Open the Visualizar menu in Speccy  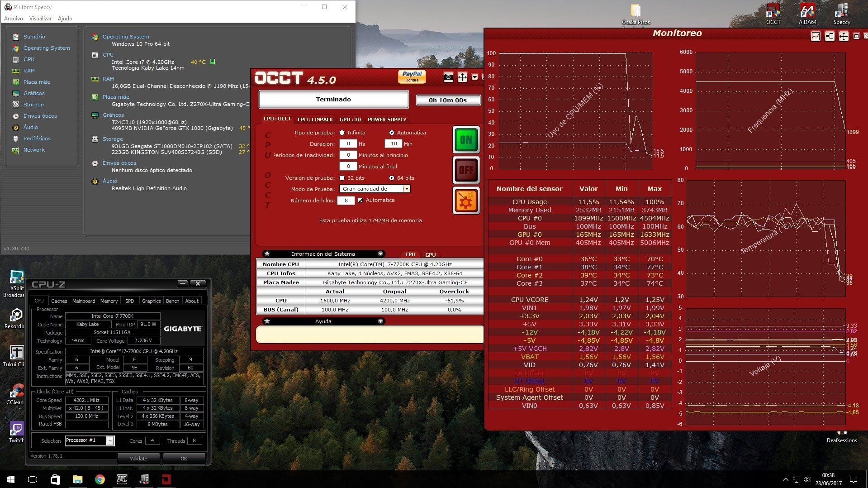40,19
